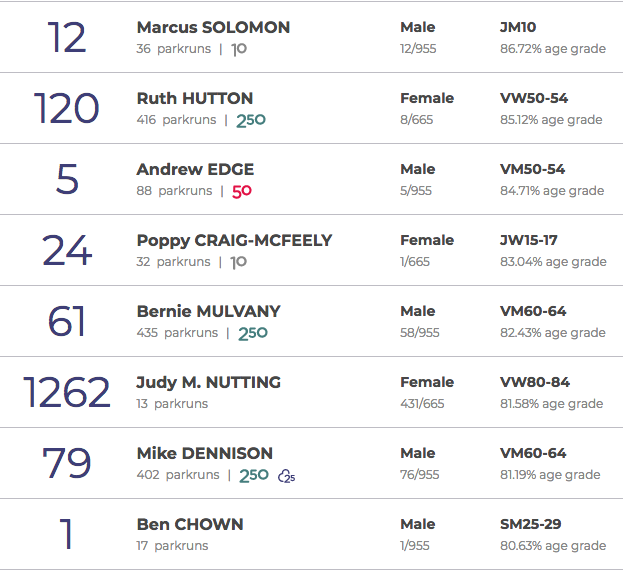Click Marcus Solomon's 10 milestone club icon
The image size is (623, 571).
[239, 49]
